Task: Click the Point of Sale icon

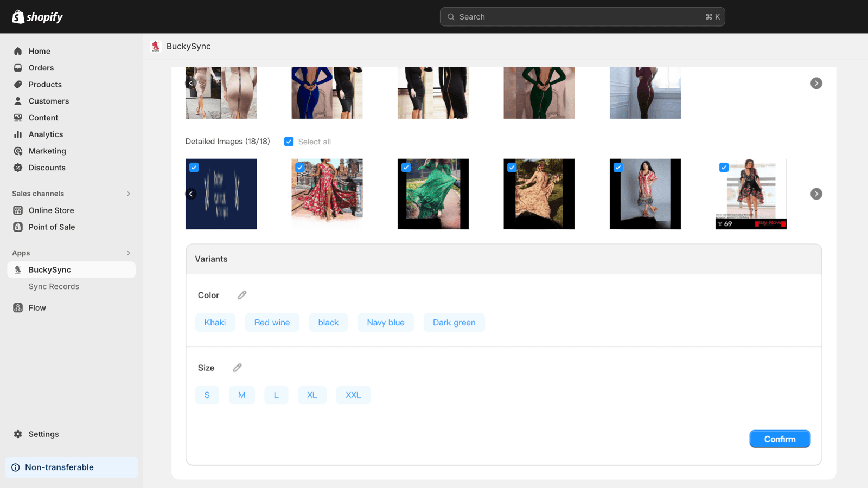Action: (19, 227)
